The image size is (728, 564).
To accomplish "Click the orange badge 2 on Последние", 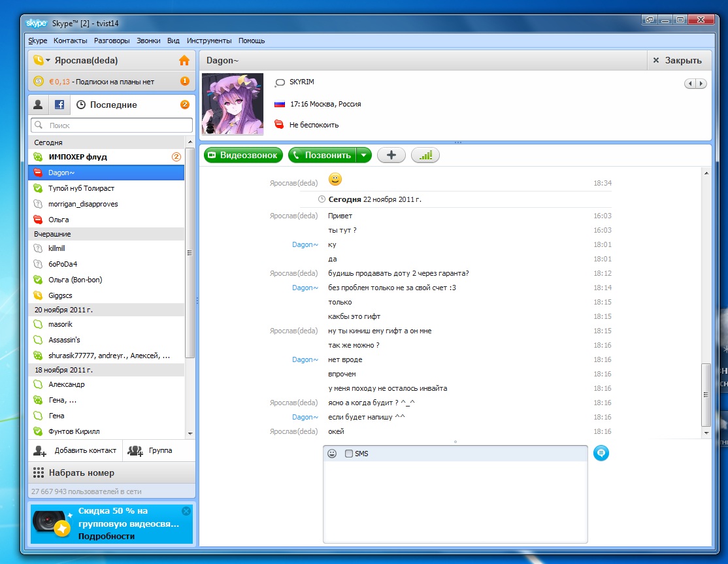I will 185,105.
